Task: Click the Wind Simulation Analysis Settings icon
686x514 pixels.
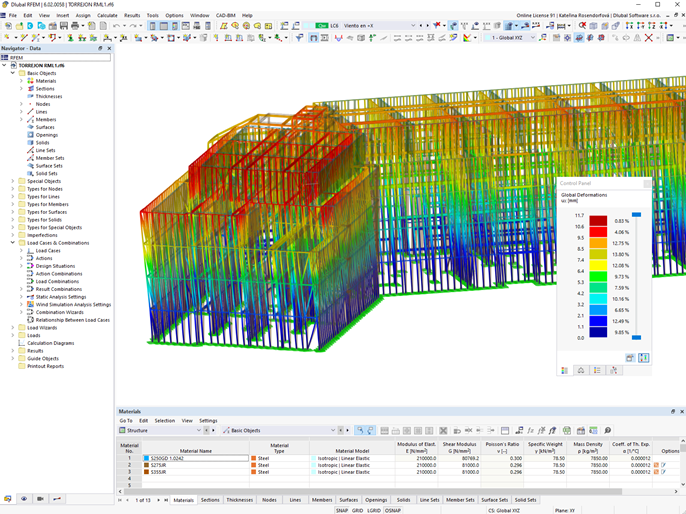Action: [31, 305]
